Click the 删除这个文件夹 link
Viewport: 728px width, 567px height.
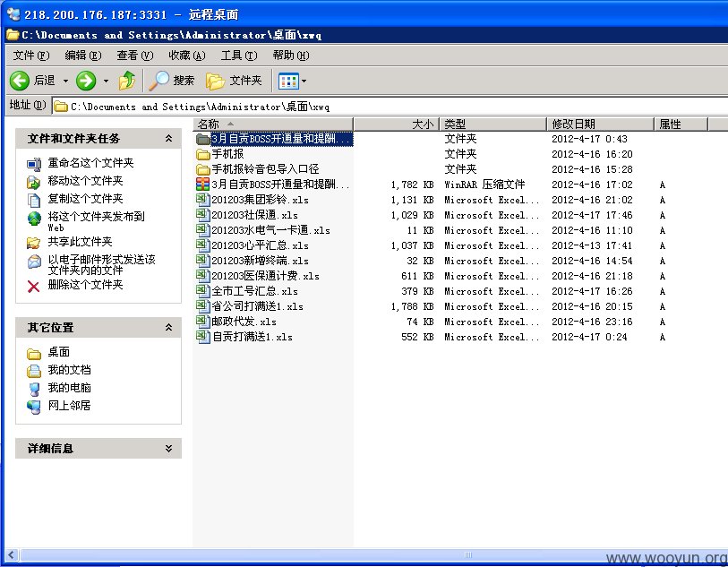click(x=85, y=284)
